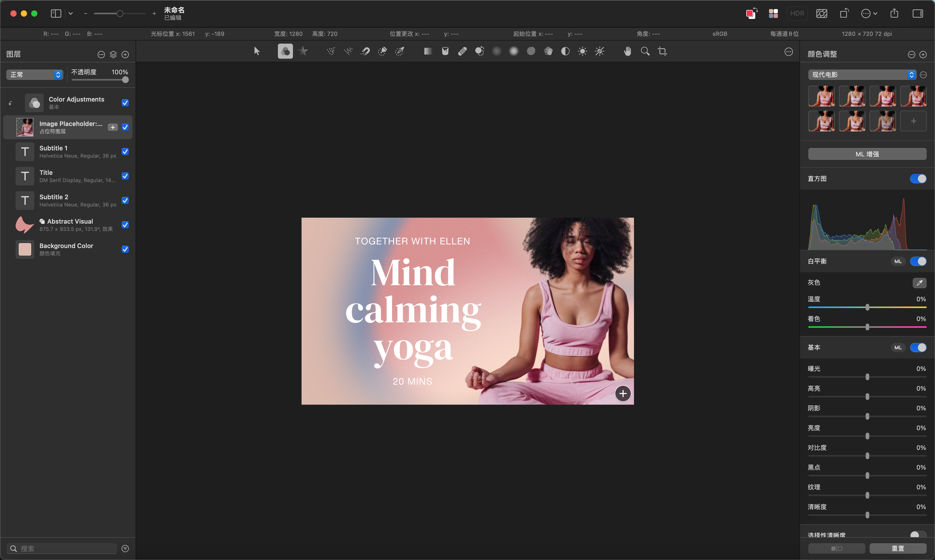Hide the Subtitle 1 layer

click(x=125, y=151)
